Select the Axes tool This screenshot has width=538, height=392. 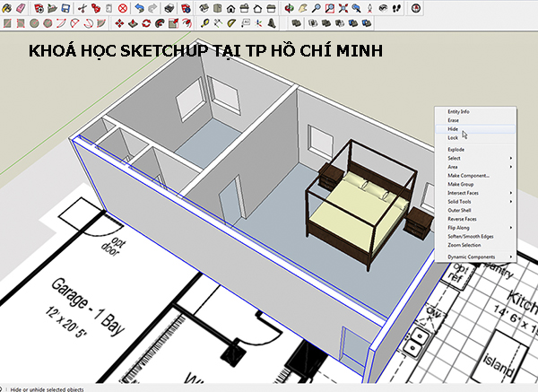pos(259,23)
